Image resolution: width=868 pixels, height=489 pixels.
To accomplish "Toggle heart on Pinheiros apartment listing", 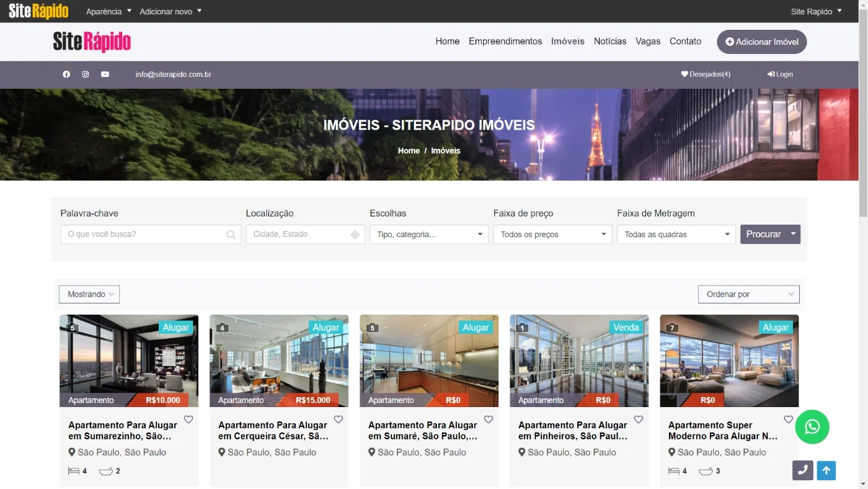I will tap(639, 419).
